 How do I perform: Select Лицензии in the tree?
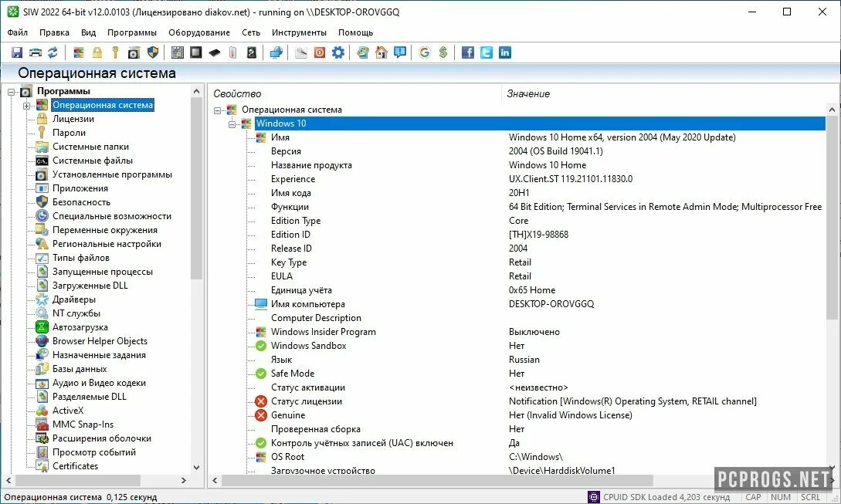tap(73, 119)
